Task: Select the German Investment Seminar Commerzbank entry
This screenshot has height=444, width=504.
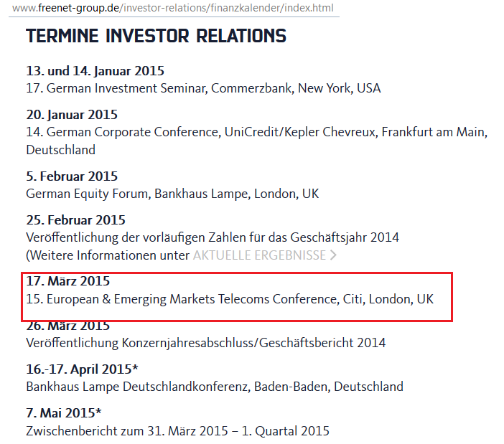Action: [x=203, y=88]
